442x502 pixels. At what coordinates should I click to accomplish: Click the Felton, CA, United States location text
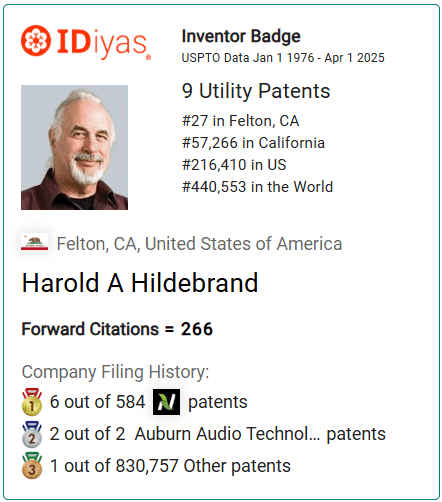tap(199, 244)
